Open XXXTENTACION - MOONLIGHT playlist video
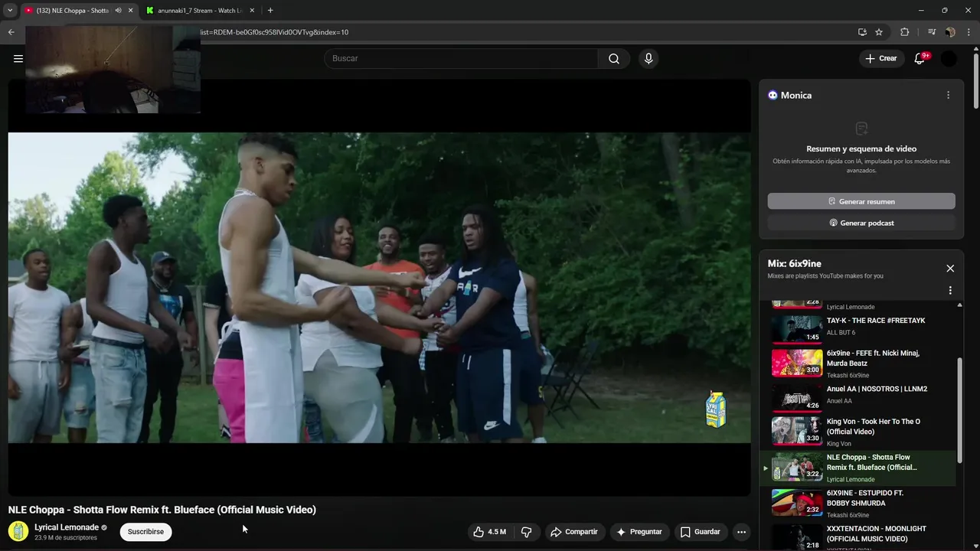The width and height of the screenshot is (980, 551). point(857,536)
